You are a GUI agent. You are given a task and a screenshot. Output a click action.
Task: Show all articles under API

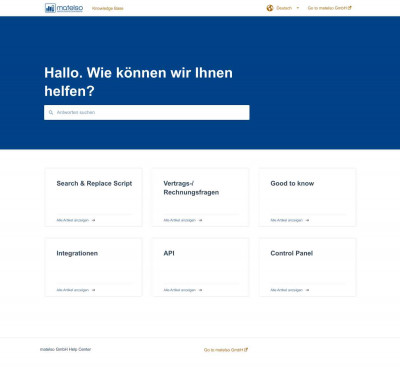183,290
